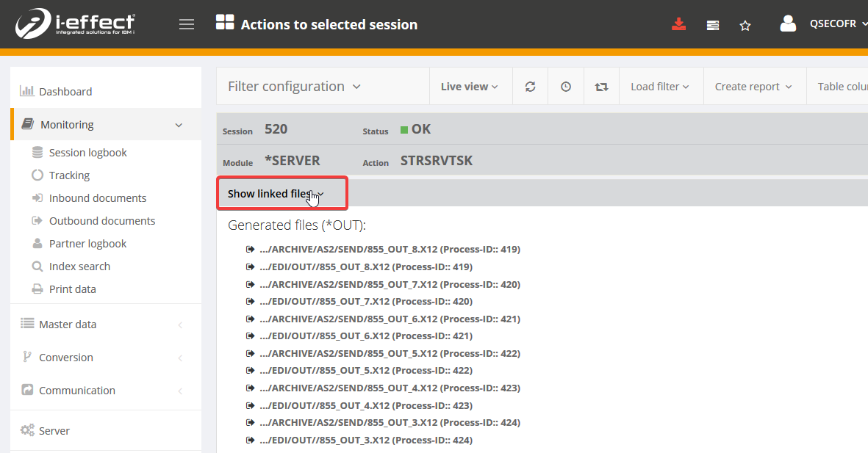Click the favorites star icon
Image resolution: width=868 pixels, height=453 pixels.
745,26
